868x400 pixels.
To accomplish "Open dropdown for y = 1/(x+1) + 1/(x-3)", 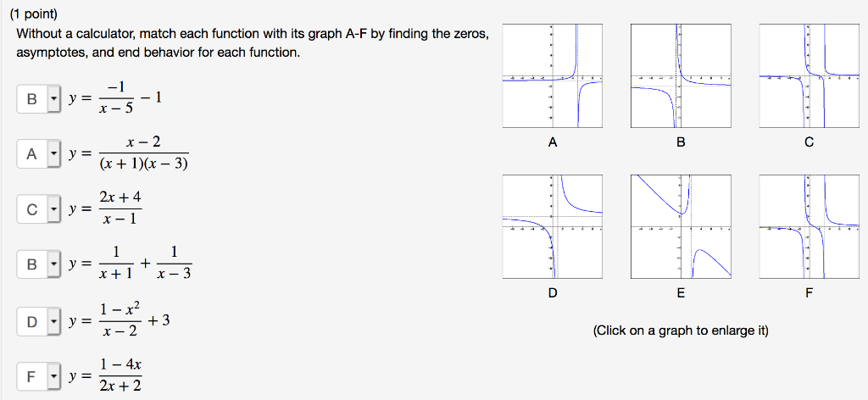I will point(39,265).
